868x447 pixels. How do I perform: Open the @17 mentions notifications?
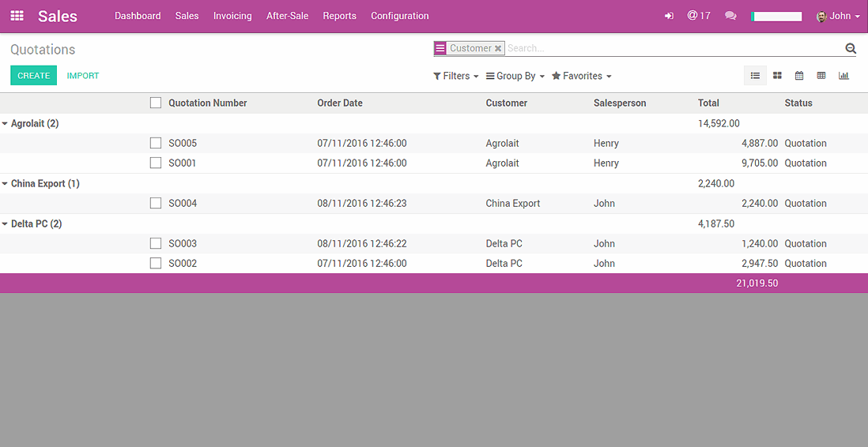[699, 16]
